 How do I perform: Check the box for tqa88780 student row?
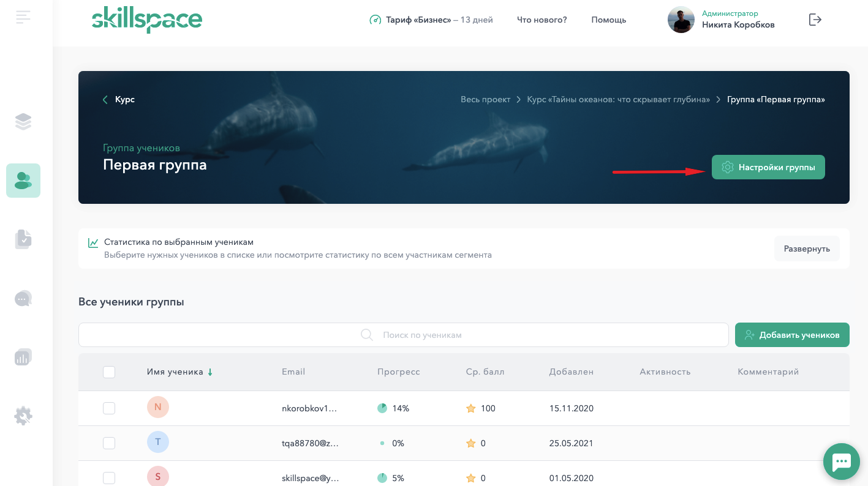tap(109, 443)
